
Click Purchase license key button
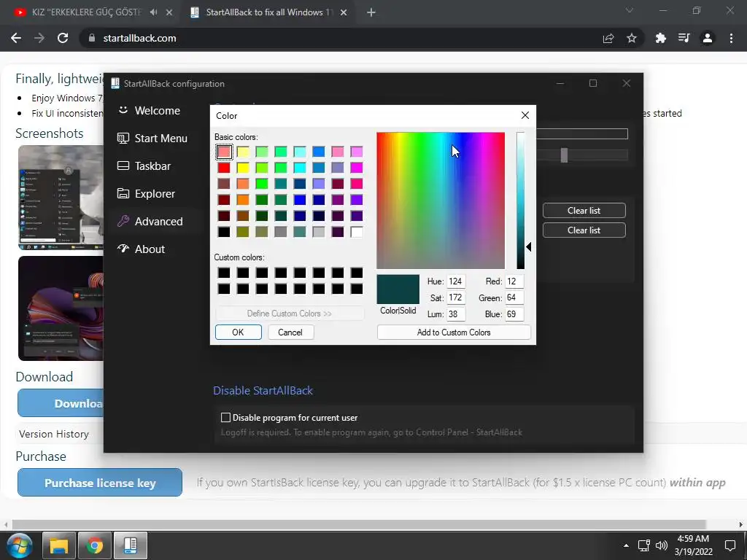click(100, 483)
